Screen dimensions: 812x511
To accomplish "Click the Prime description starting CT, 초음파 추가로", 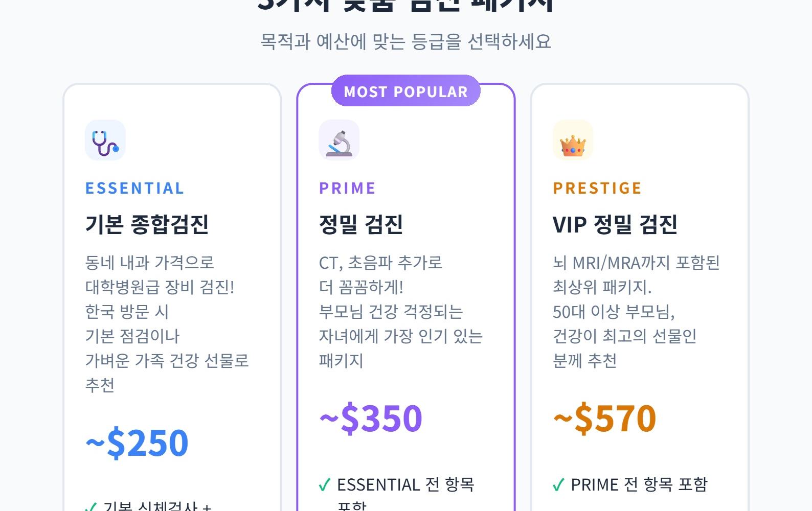I will click(400, 311).
